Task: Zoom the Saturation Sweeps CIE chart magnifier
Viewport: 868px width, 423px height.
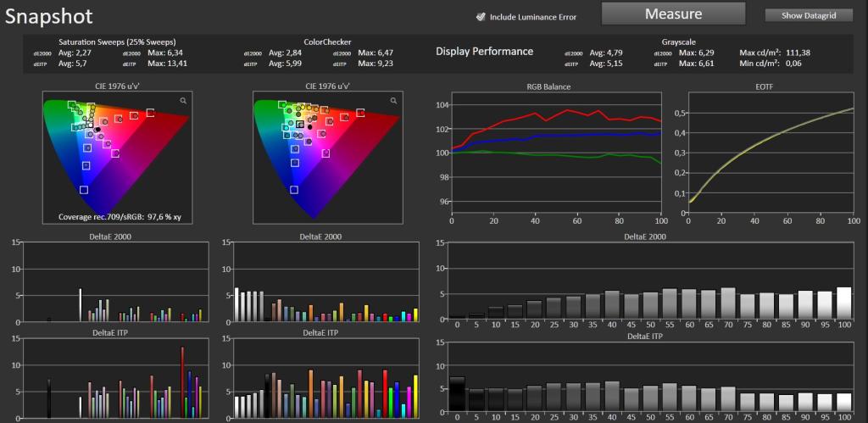Action: [183, 101]
